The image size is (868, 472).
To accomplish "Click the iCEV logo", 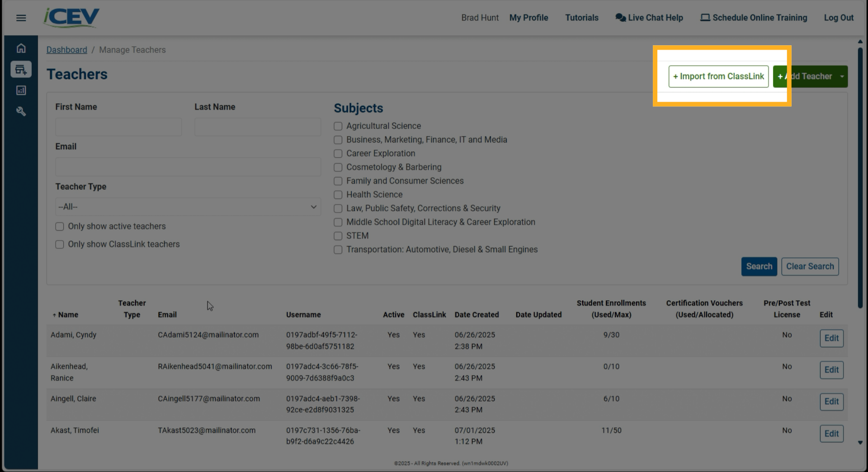I will (71, 17).
